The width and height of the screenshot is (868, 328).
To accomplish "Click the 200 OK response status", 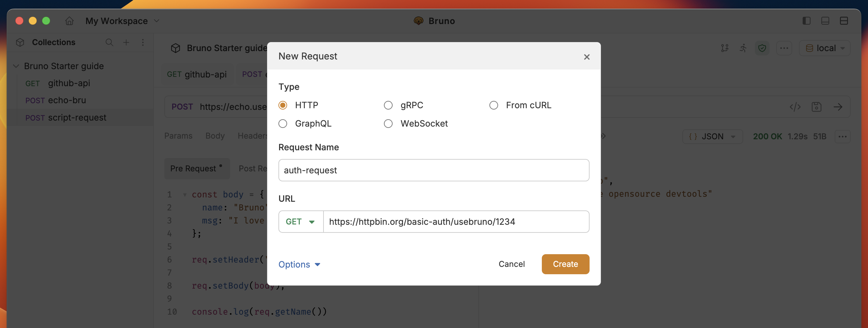I will click(767, 137).
